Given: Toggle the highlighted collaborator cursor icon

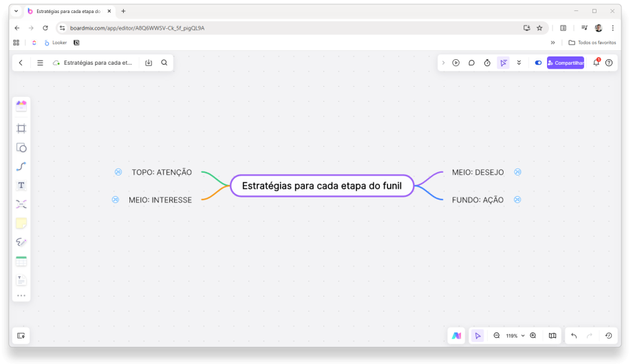Looking at the screenshot, I should [504, 63].
